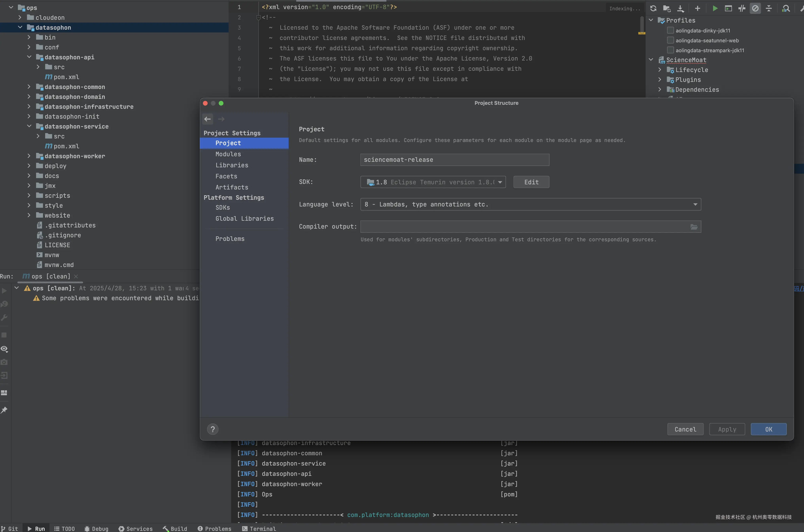Click help question mark in dialog

coord(213,429)
